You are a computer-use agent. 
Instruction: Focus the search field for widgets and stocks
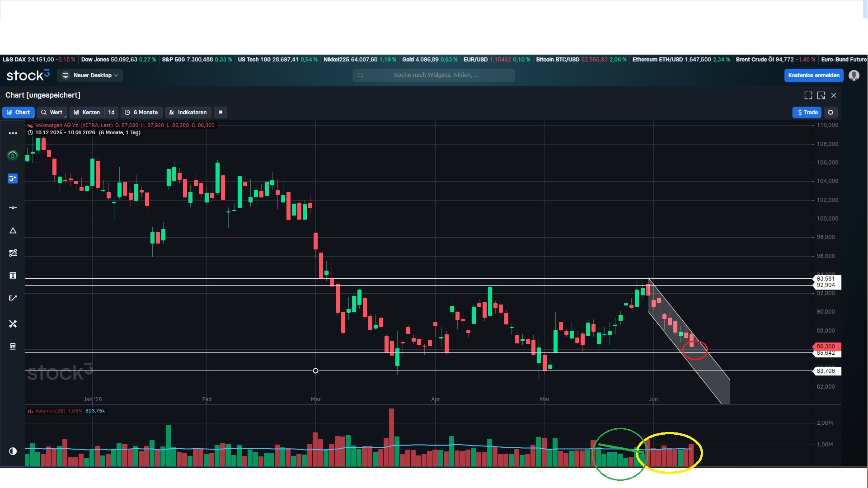pos(434,75)
